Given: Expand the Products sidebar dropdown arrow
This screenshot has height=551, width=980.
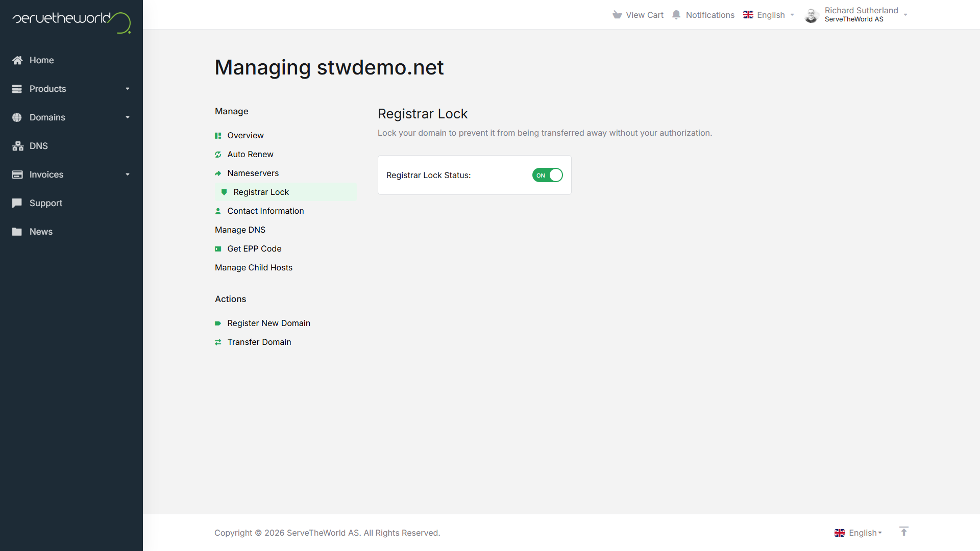Looking at the screenshot, I should pos(128,89).
